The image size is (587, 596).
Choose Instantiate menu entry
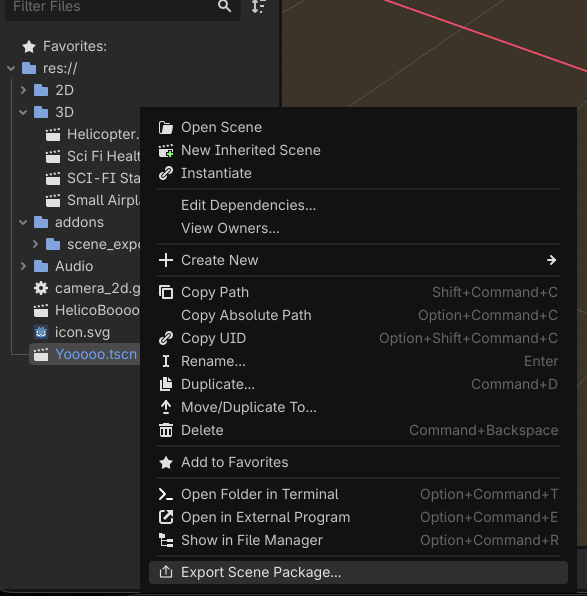tap(359, 173)
